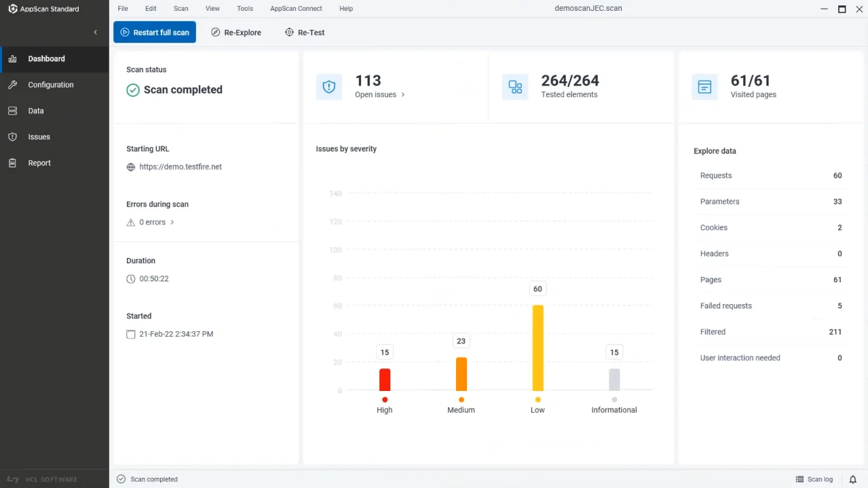
Task: Open the Data panel icon
Action: [x=12, y=111]
